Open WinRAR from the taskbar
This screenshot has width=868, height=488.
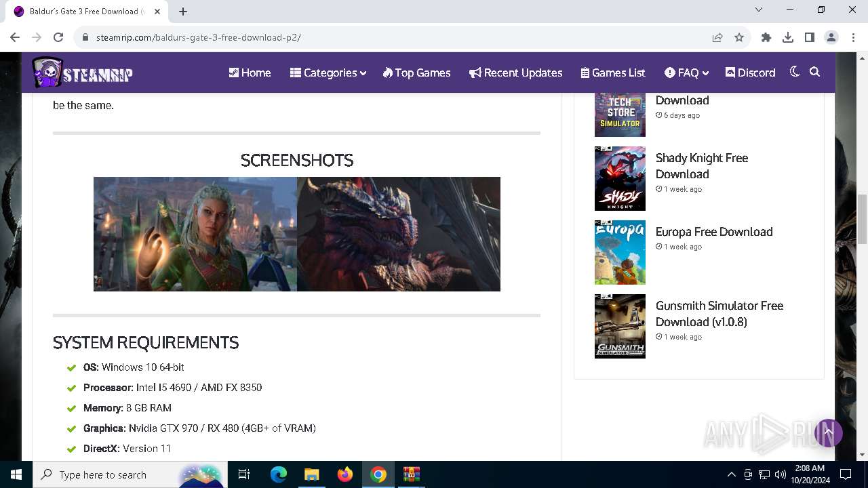[x=411, y=474]
